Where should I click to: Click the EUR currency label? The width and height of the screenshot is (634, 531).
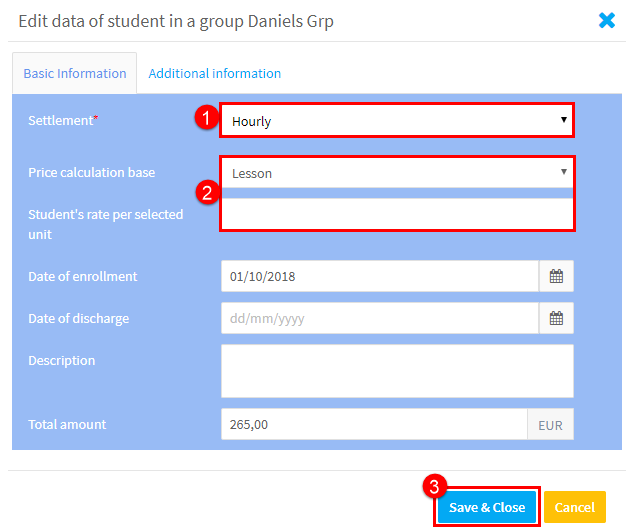click(550, 425)
